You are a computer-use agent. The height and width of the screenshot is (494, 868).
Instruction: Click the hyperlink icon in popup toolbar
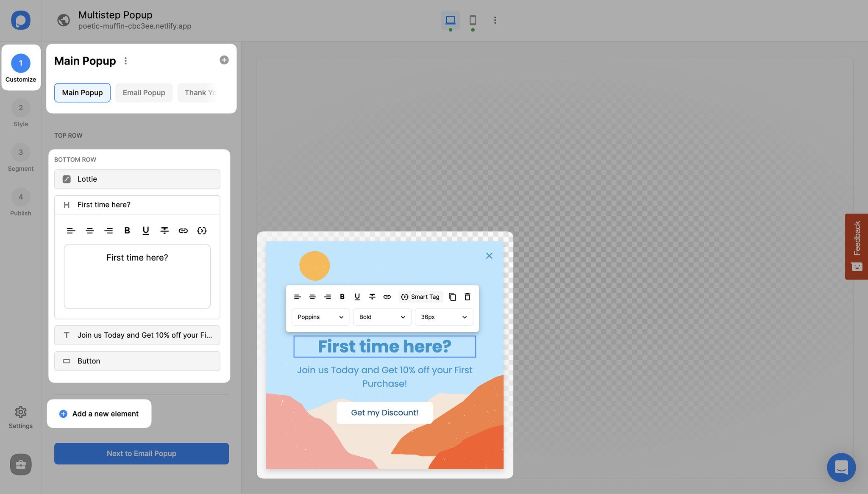click(x=387, y=297)
